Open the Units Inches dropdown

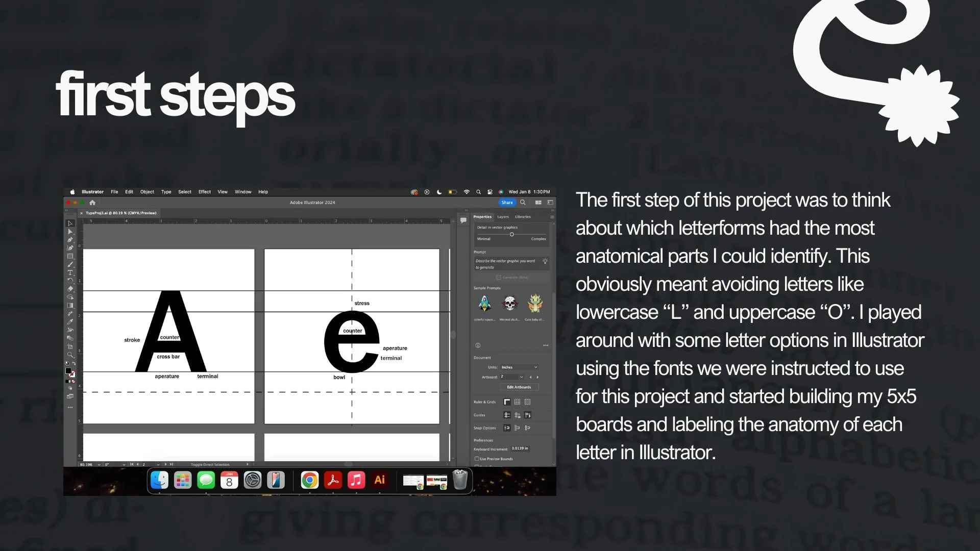(x=519, y=367)
